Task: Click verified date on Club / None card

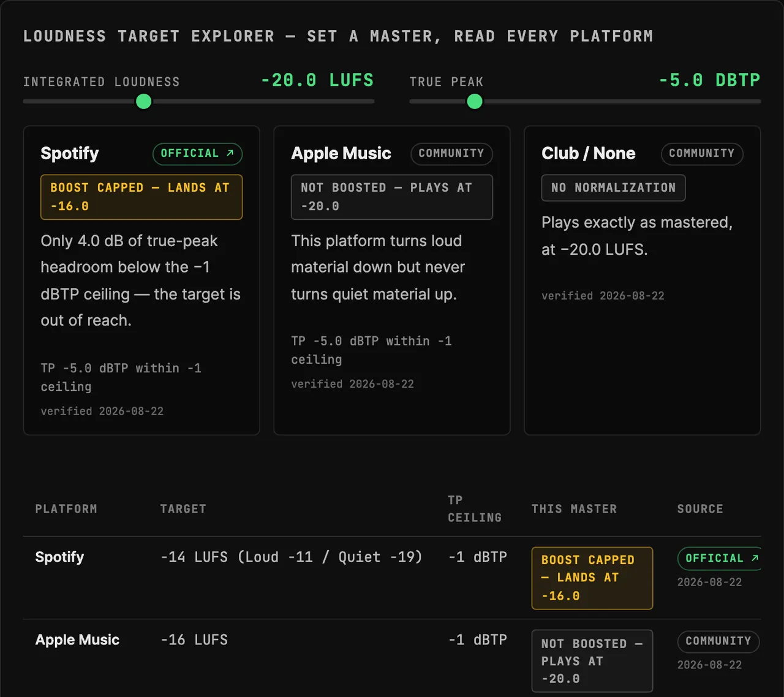Action: [603, 296]
